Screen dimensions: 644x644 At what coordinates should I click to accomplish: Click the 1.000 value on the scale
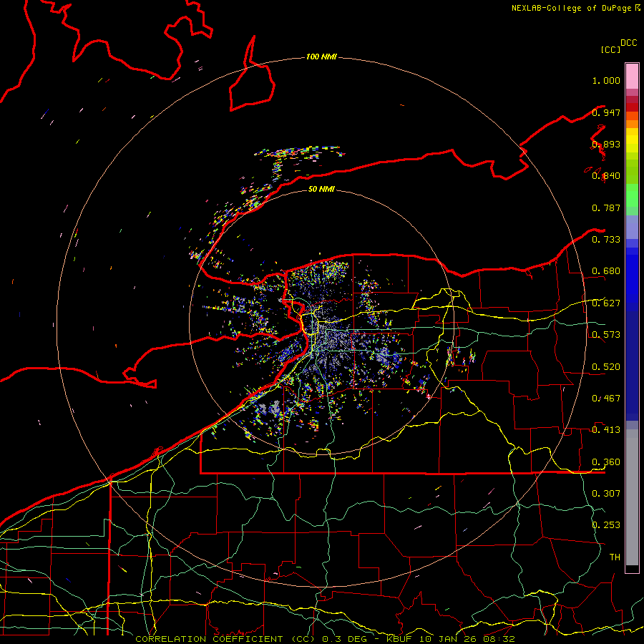pos(606,80)
